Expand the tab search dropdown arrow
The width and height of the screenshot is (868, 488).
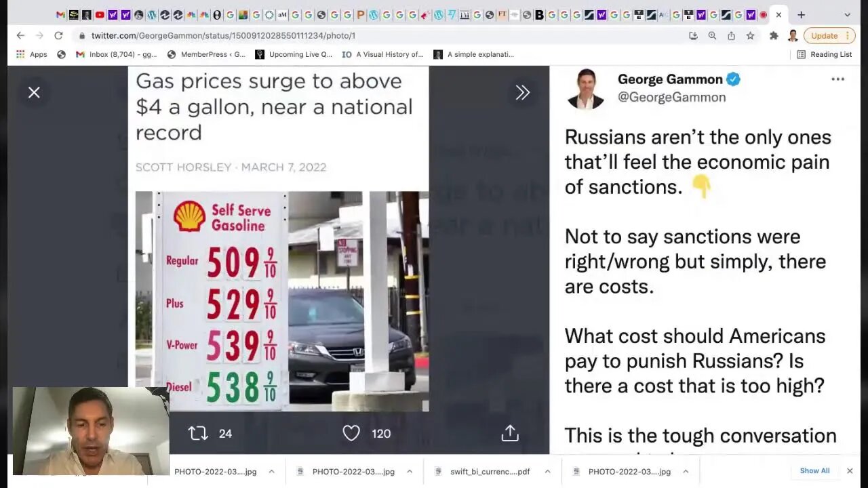pyautogui.click(x=847, y=14)
